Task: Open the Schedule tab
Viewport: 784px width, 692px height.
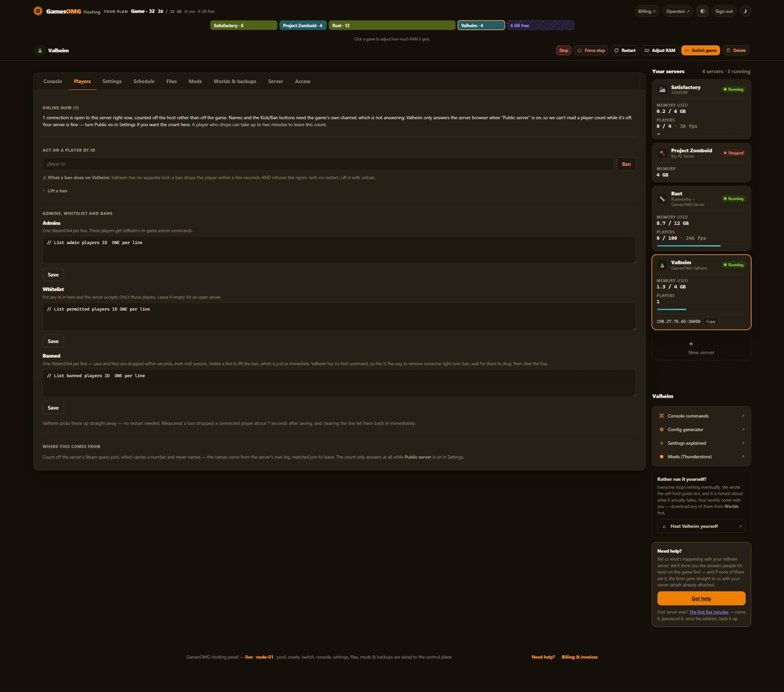Action: 144,81
